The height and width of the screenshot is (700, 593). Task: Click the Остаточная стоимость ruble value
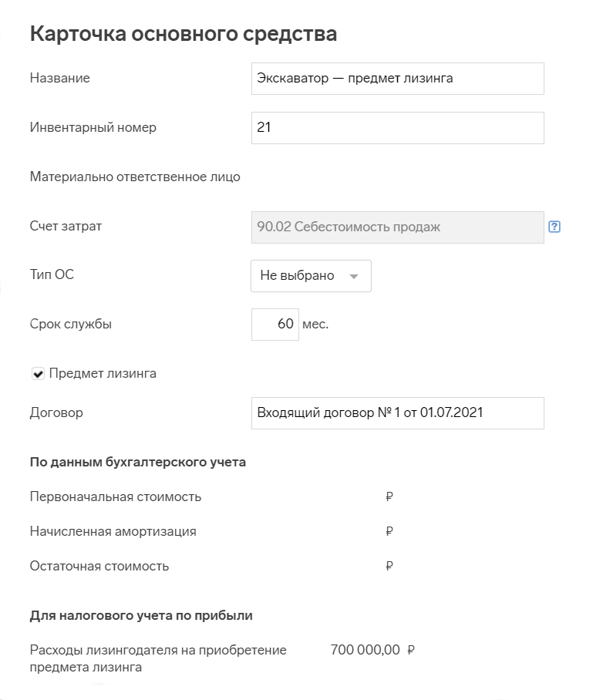tap(389, 566)
